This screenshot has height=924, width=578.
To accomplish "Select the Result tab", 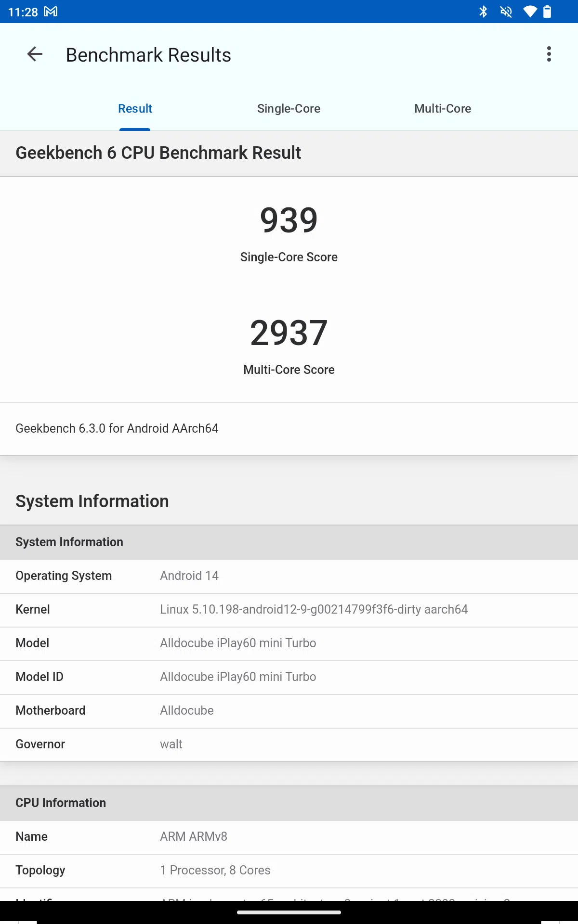I will tap(135, 109).
